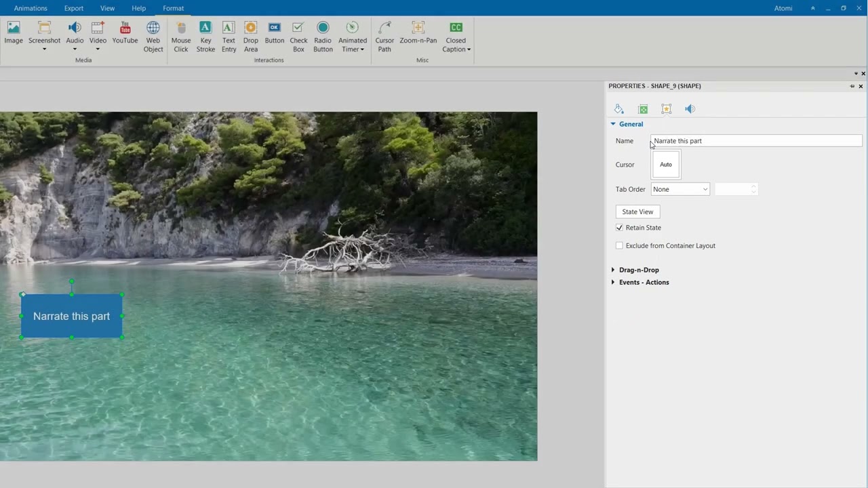Add a Cursor Path object
Image resolution: width=868 pixels, height=488 pixels.
pos(384,35)
